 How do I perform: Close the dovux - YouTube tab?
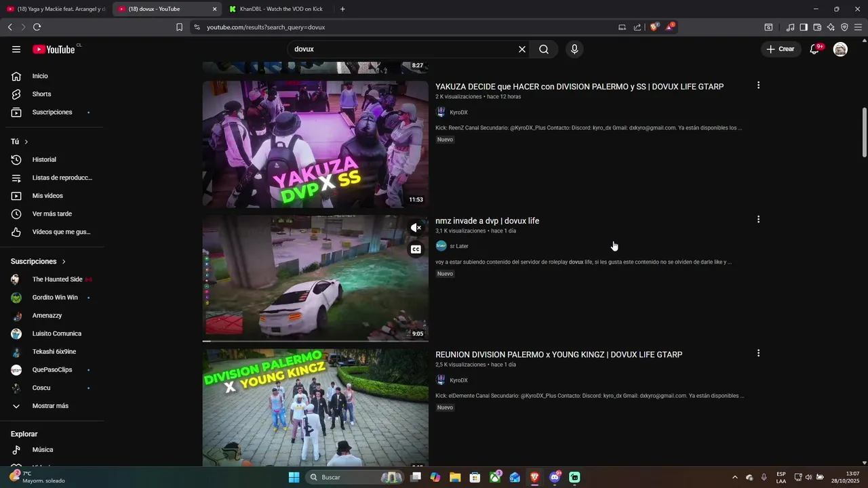click(x=214, y=9)
